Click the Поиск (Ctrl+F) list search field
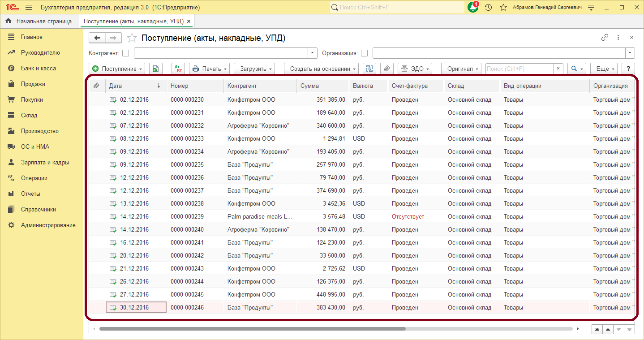 pyautogui.click(x=519, y=69)
